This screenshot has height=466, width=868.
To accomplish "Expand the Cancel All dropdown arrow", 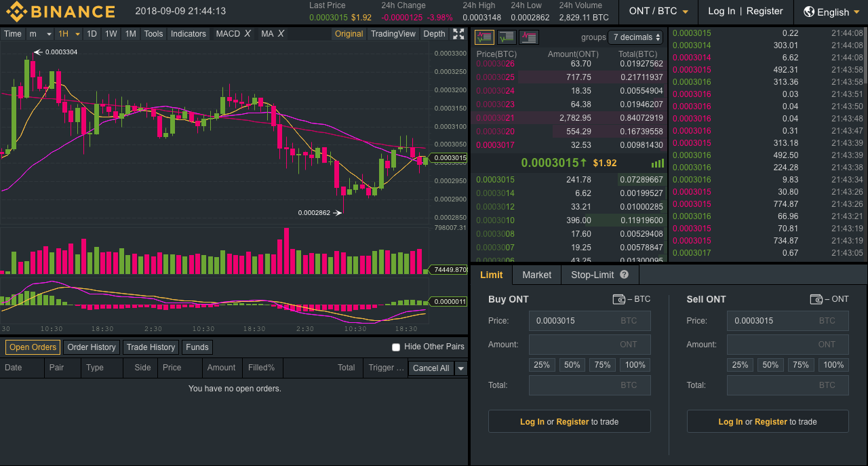I will [461, 368].
